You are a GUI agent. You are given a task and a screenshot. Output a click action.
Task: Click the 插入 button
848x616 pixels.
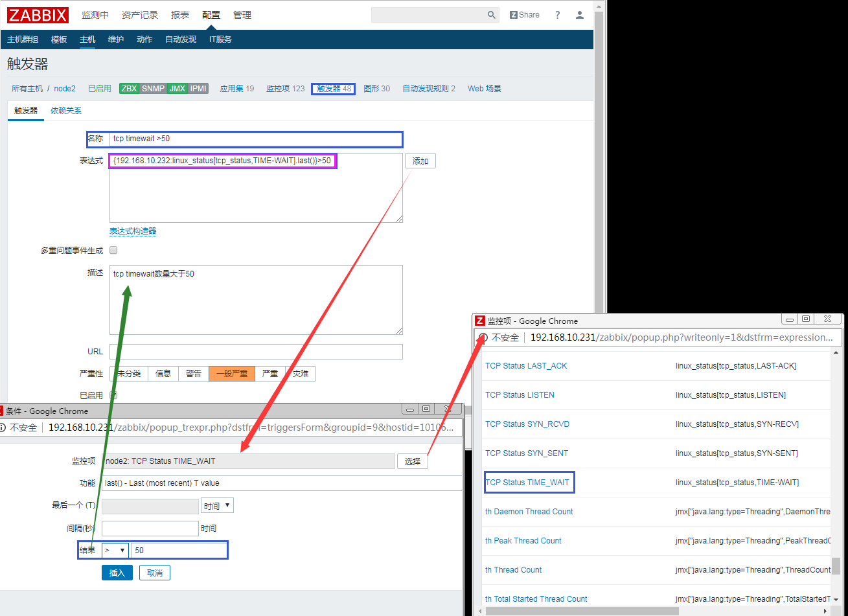[117, 573]
